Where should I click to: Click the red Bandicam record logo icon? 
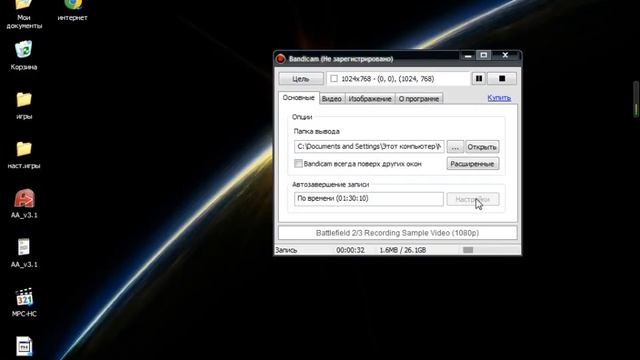pos(280,59)
